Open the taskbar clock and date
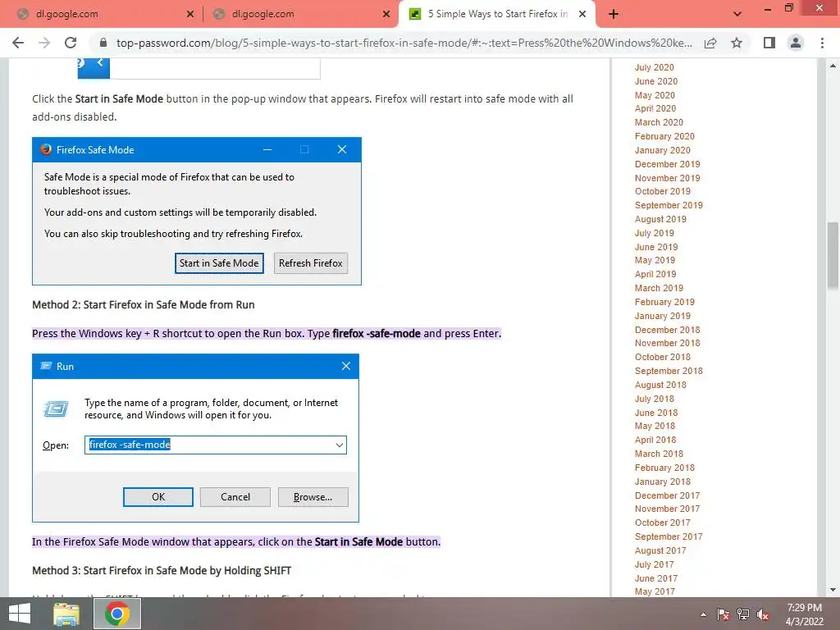The image size is (840, 630). point(804,614)
